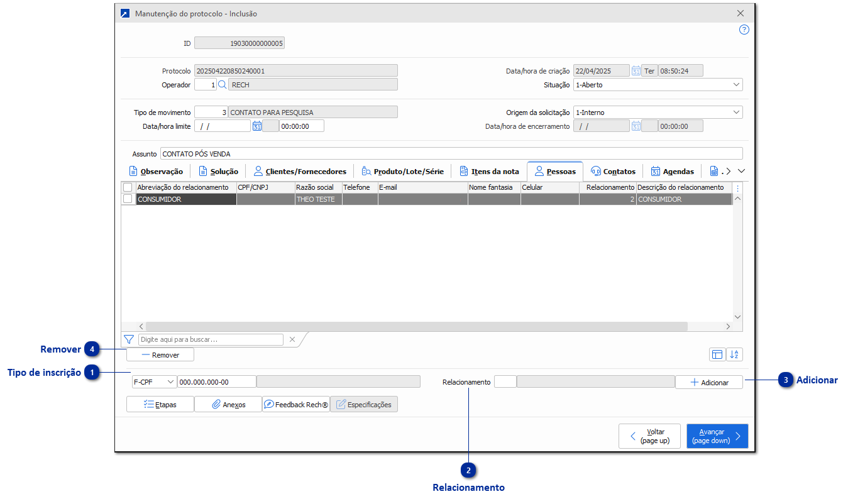This screenshot has width=848, height=504.
Task: Click the horizontal scrollbar thumb of the grid
Action: 417,327
